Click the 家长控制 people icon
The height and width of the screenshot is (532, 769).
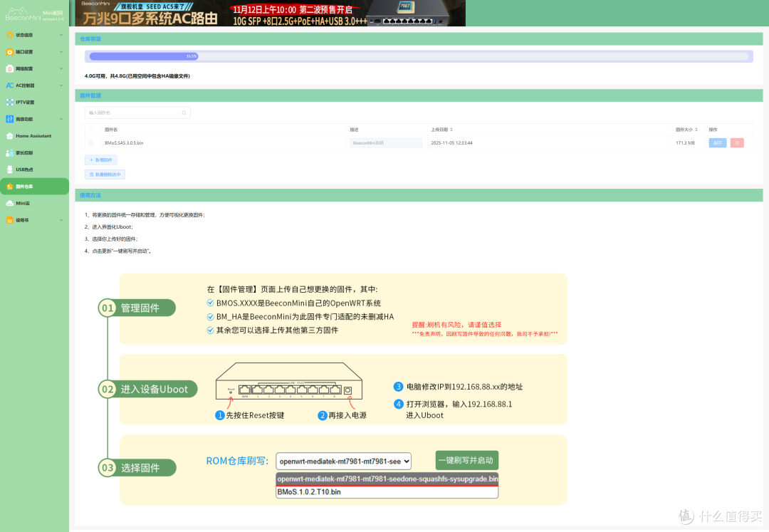pos(10,152)
